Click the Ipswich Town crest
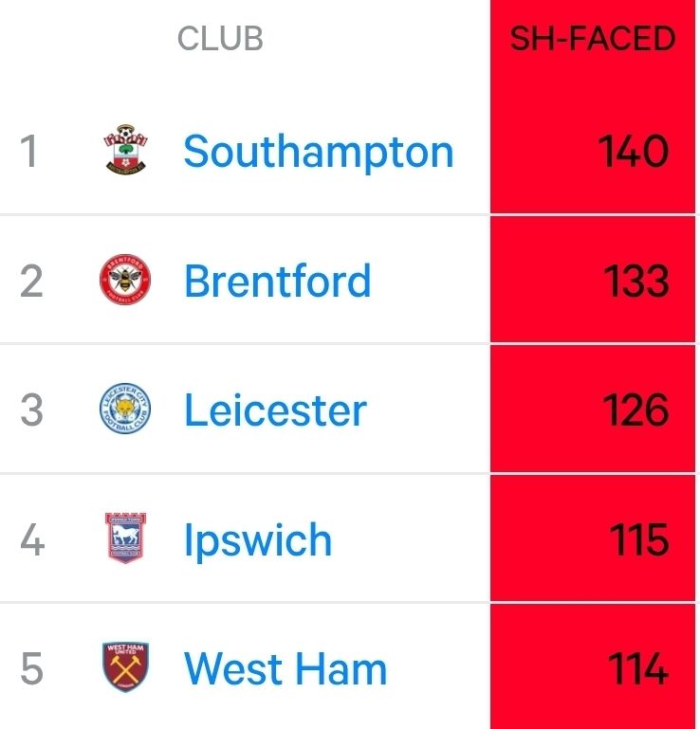Viewport: 700px width, 729px height. point(125,538)
